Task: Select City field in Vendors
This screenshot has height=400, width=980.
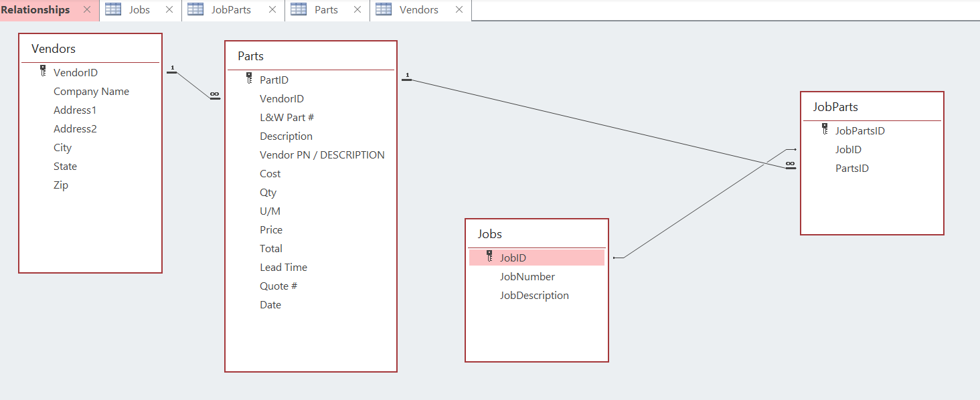Action: tap(62, 148)
